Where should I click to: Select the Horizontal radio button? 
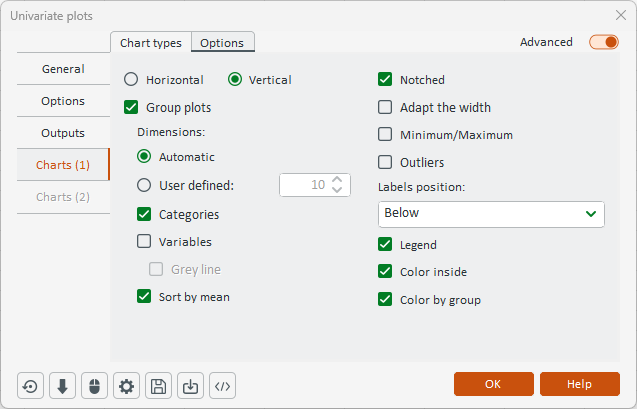click(x=131, y=80)
